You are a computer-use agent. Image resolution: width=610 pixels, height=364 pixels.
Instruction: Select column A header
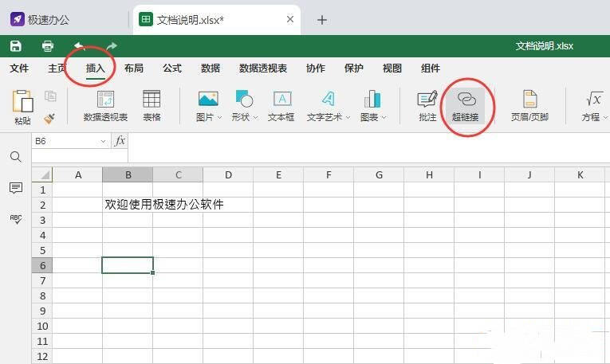point(78,174)
